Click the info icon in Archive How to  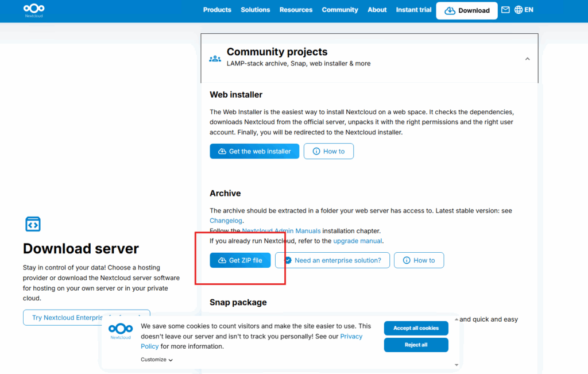click(407, 260)
